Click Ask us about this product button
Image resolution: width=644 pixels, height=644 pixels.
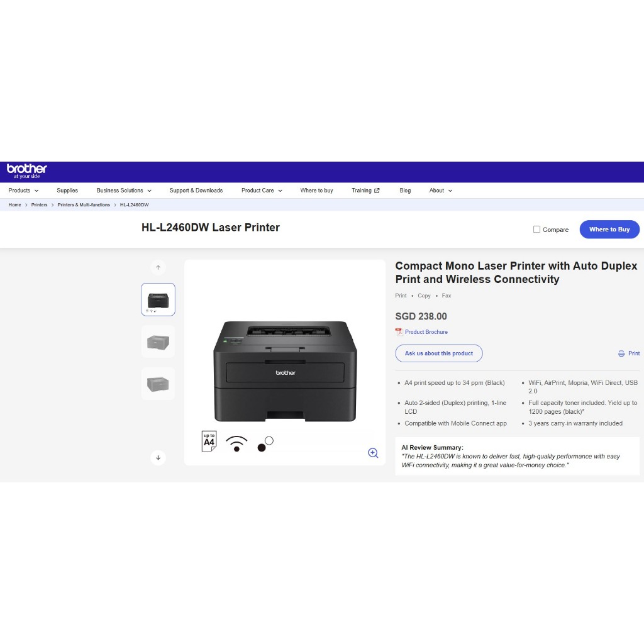coord(438,353)
